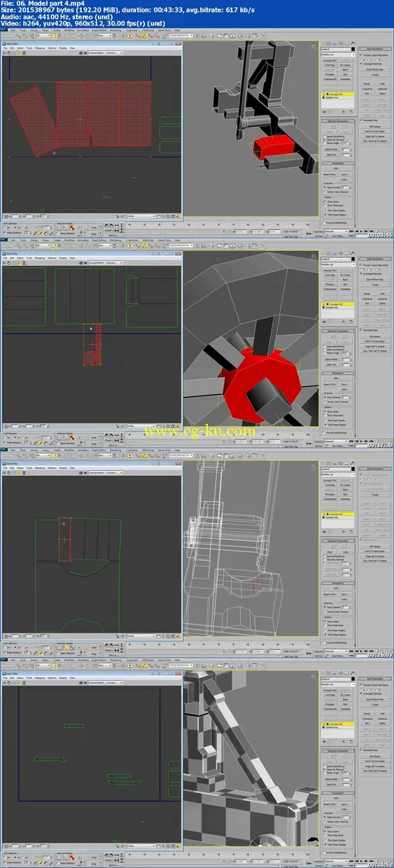Viewport: 394px width, 868px height.
Task: Click object name field in 00:08:55 frame
Action: click(336, 49)
